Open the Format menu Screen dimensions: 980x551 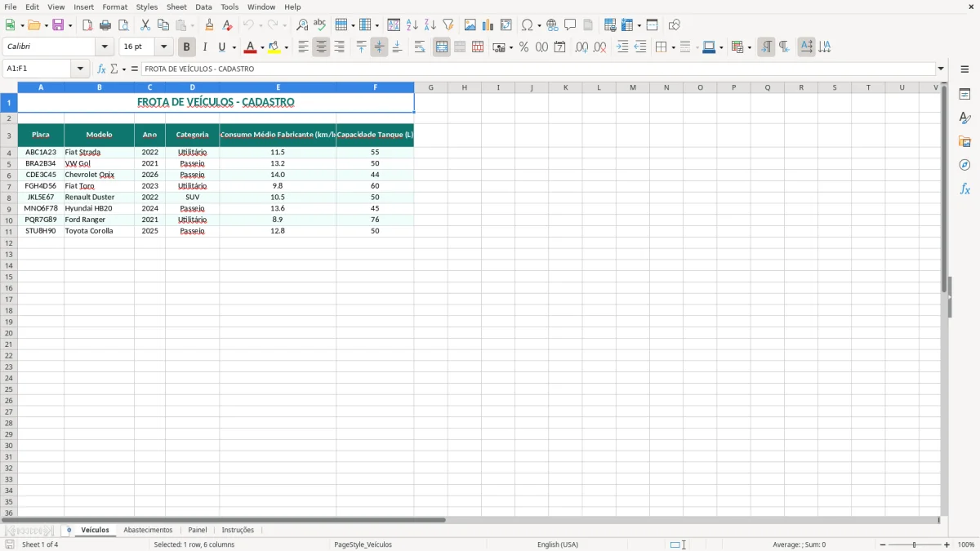tap(115, 7)
